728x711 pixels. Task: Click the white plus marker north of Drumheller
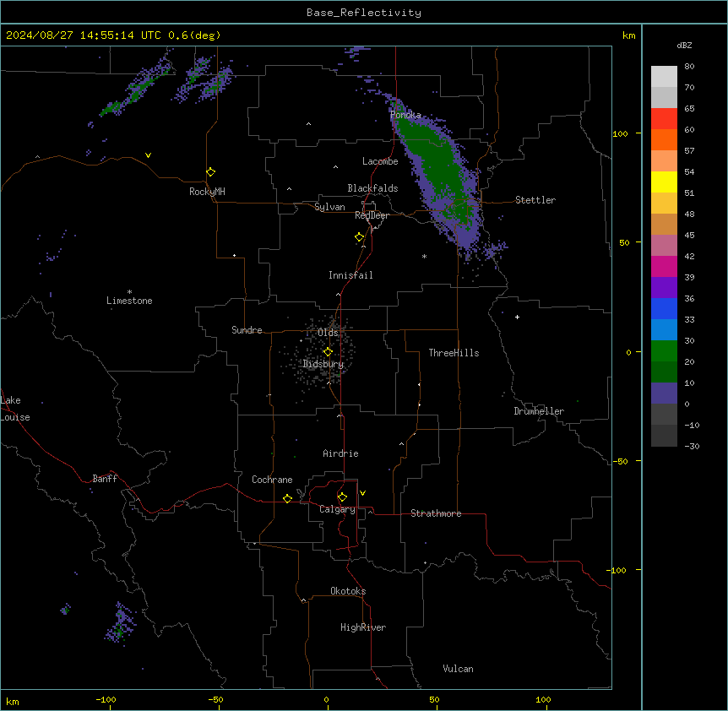517,317
